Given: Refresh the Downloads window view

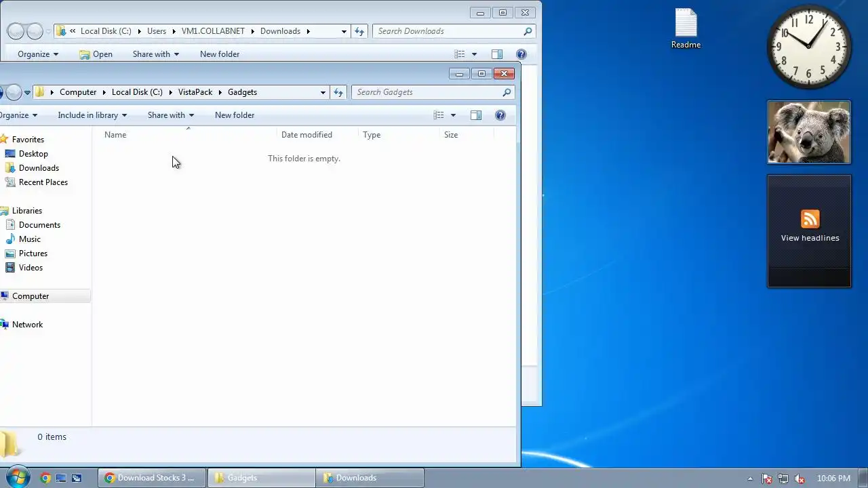Looking at the screenshot, I should pyautogui.click(x=359, y=31).
